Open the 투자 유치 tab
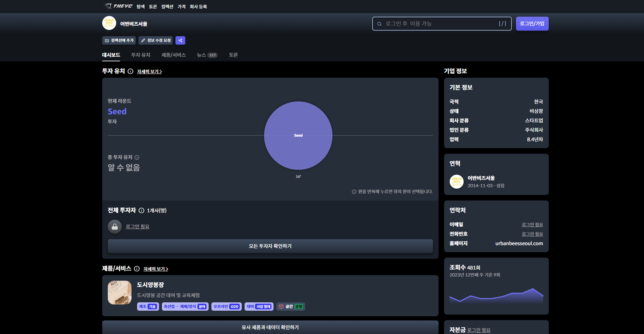 [140, 55]
